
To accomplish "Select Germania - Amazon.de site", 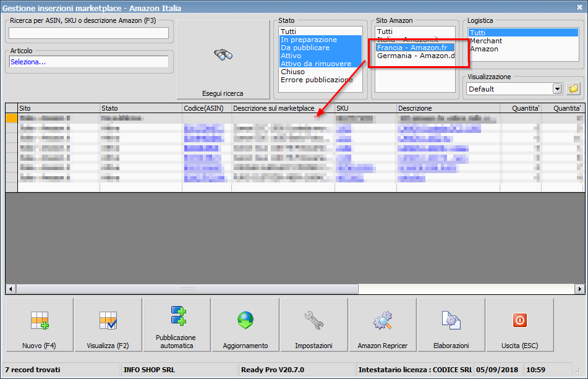I will tap(415, 56).
